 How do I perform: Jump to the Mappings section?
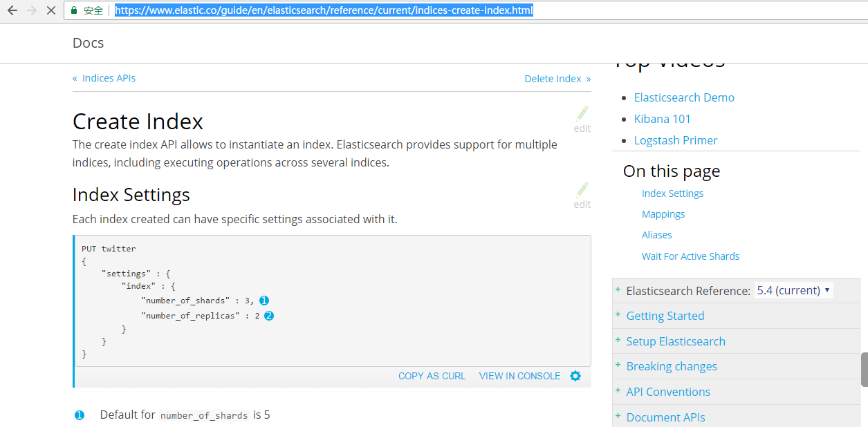click(663, 214)
